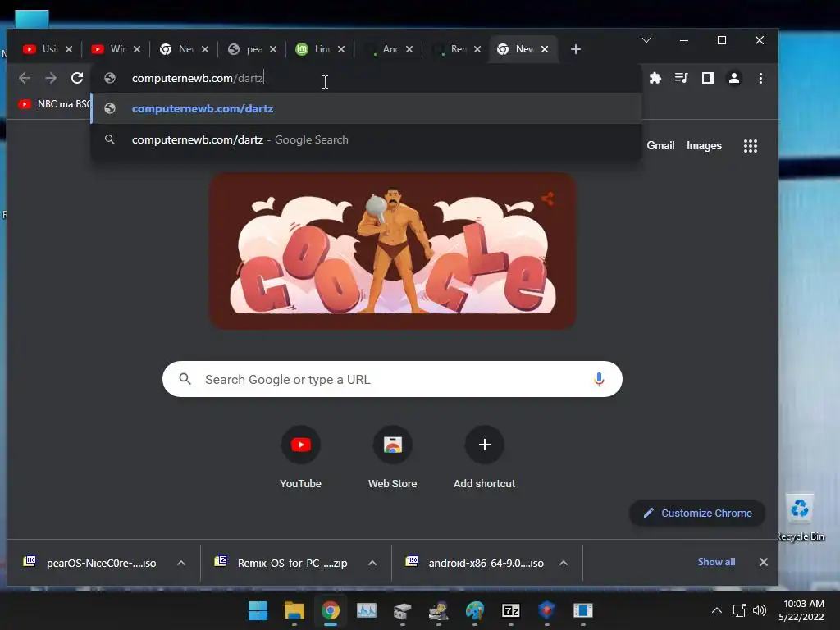The width and height of the screenshot is (840, 630).
Task: Open the Google apps grid icon
Action: point(751,146)
